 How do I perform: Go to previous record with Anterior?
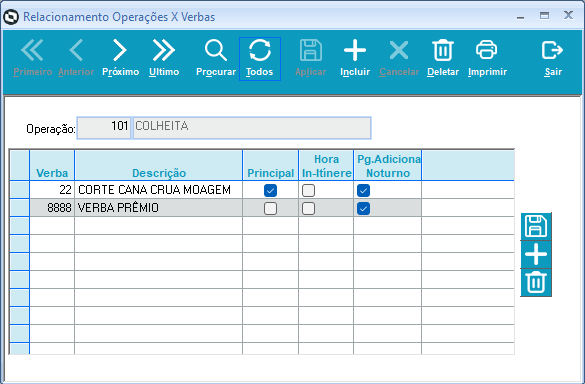click(76, 59)
